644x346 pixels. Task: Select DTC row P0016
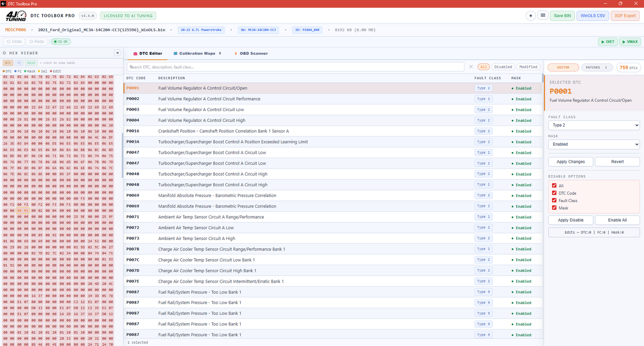[x=332, y=131]
